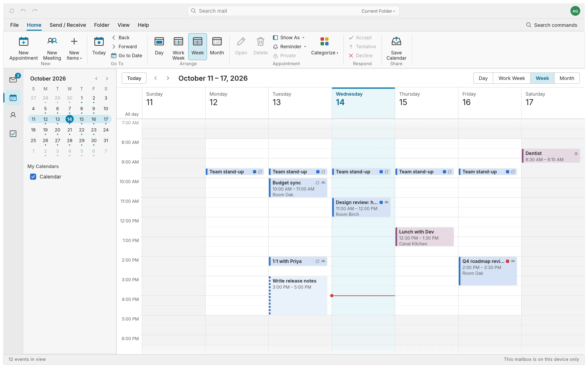Open Go to Date
Viewport: 588px width, 368px height.
pos(127,55)
